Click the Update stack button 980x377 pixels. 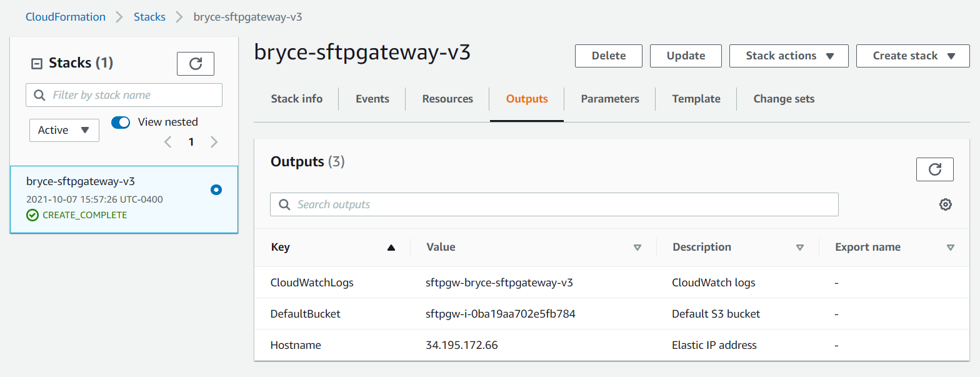click(686, 56)
